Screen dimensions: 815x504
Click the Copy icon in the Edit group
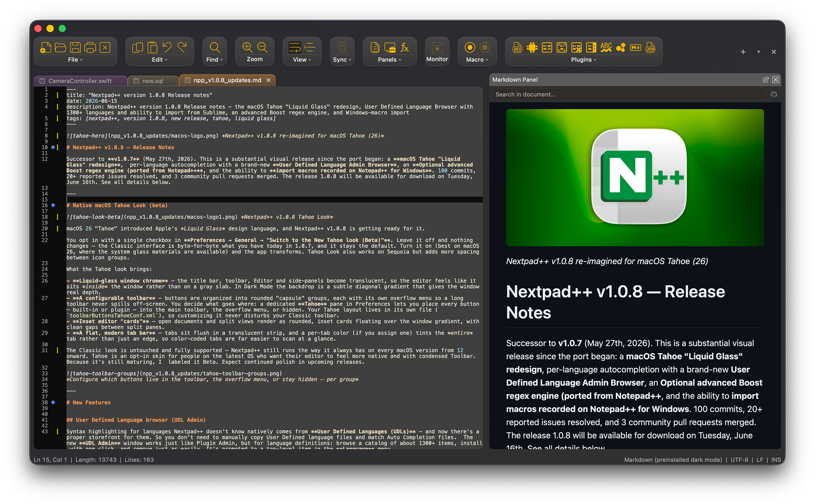click(138, 48)
